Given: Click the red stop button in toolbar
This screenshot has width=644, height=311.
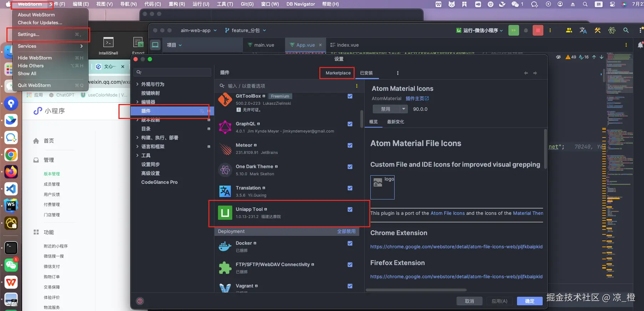Looking at the screenshot, I should (538, 30).
